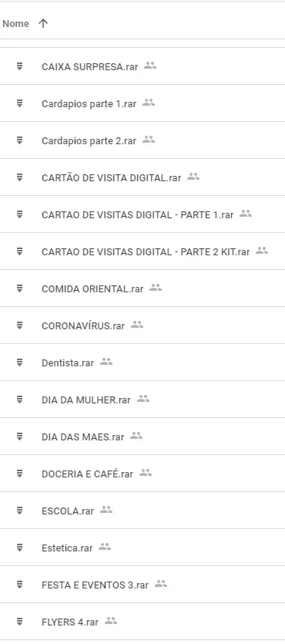This screenshot has width=285, height=644.
Task: Select the Cardapios parte 2.rar file
Action: tap(142, 140)
